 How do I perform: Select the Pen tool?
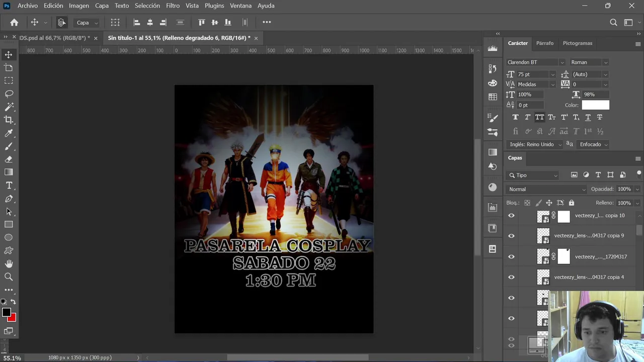click(x=9, y=199)
